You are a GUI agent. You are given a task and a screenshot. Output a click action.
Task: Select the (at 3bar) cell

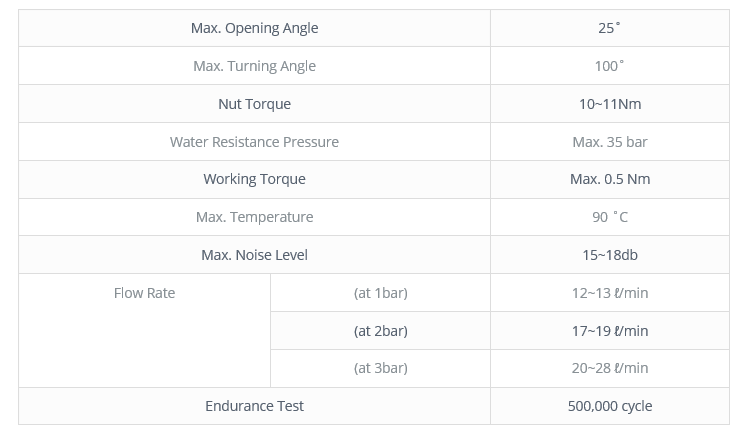[381, 368]
